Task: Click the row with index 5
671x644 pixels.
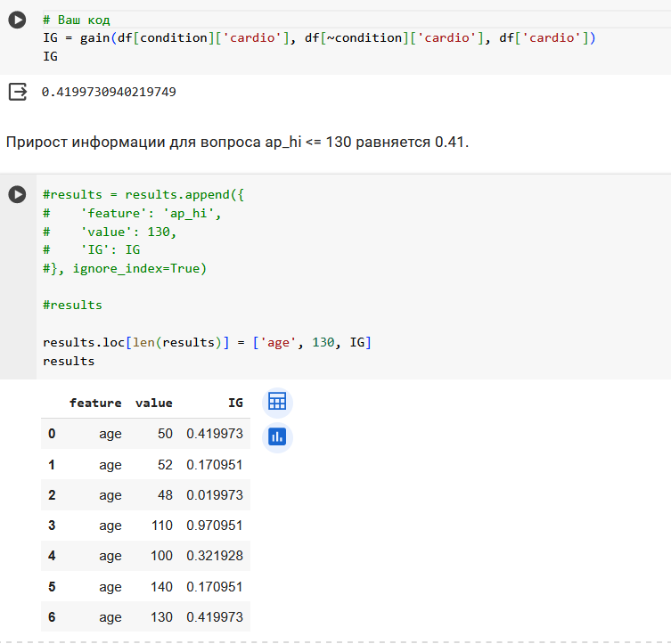Action: coord(145,586)
